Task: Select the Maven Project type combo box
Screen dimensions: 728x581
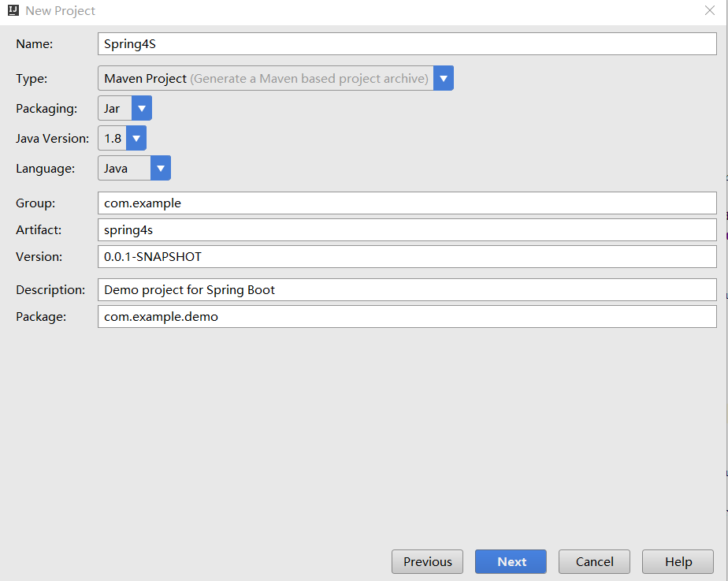Action: pyautogui.click(x=275, y=79)
